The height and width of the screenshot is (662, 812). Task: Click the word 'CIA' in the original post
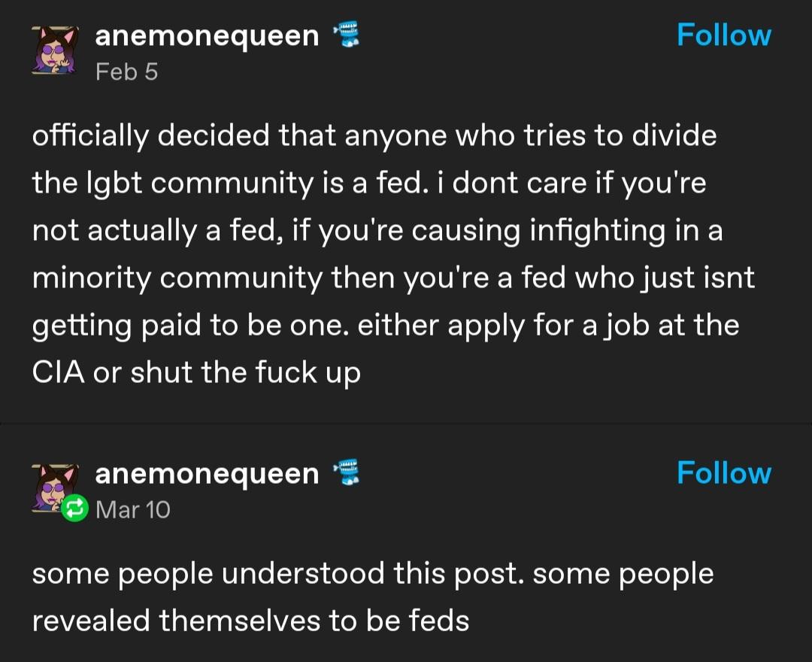tap(58, 373)
